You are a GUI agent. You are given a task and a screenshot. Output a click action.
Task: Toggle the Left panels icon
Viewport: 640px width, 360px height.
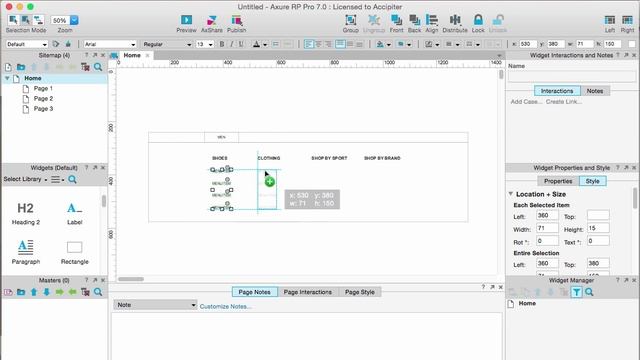coord(610,23)
